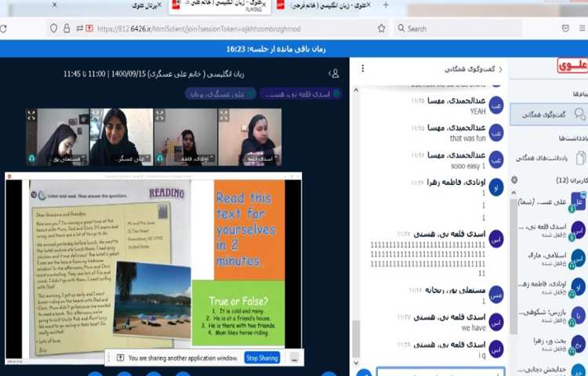
Task: Select user Onadi Fatemeh in users list
Action: point(550,287)
